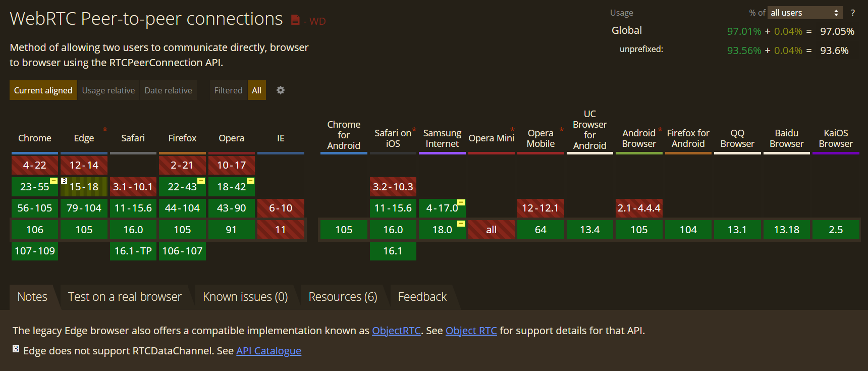Viewport: 868px width, 371px height.
Task: Select Opera Mini 'all' unsupported cell
Action: click(x=491, y=230)
